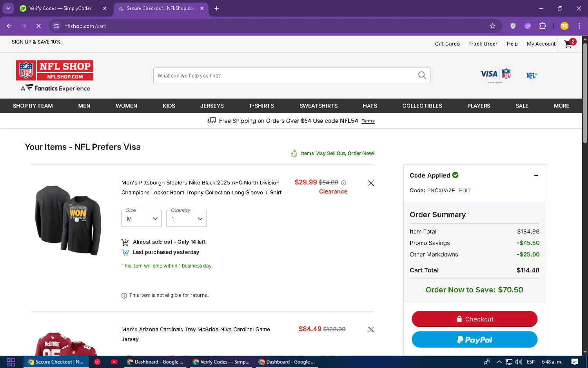
Task: Remove the Steelers T-Shirt from cart
Action: click(x=371, y=183)
